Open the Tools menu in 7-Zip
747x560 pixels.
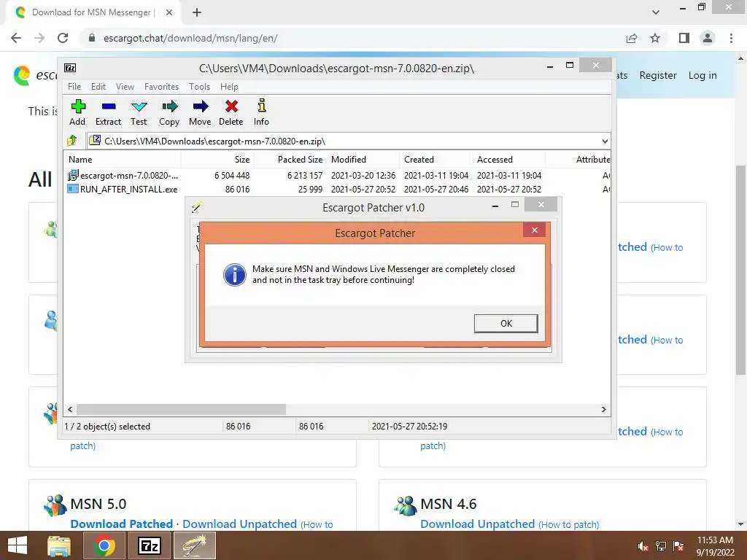(x=199, y=87)
